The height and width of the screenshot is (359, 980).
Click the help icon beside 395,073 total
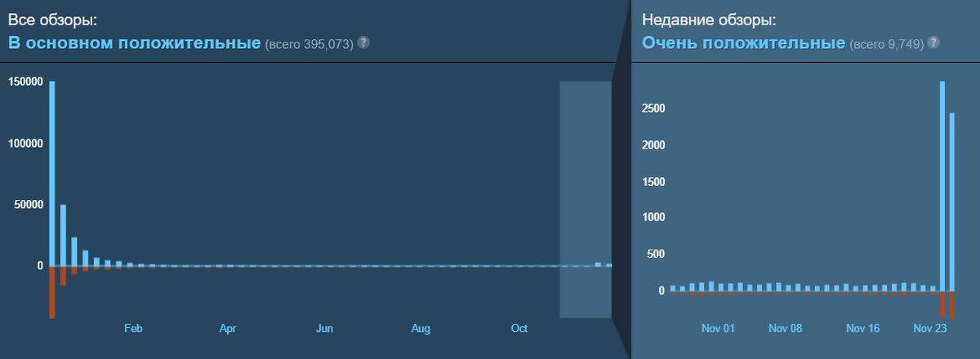click(x=363, y=42)
